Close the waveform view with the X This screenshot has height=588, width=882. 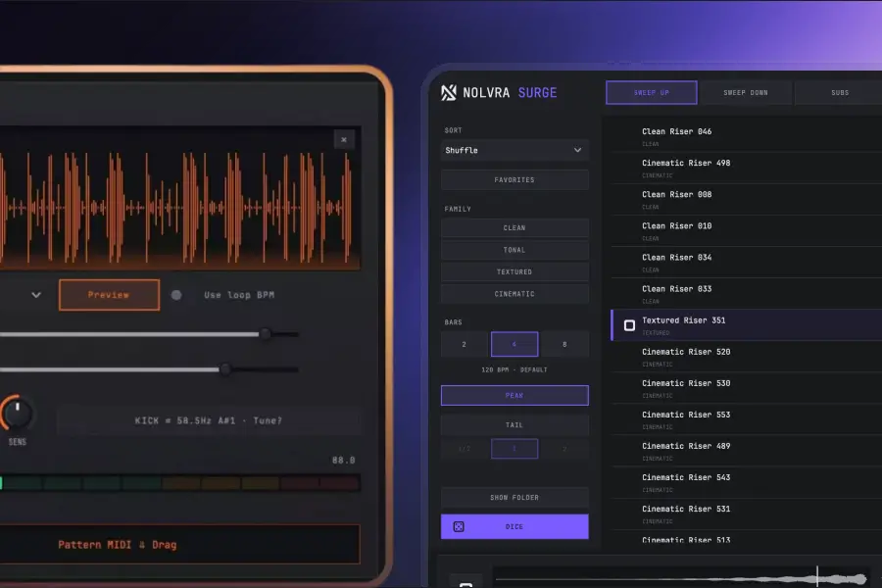[344, 139]
